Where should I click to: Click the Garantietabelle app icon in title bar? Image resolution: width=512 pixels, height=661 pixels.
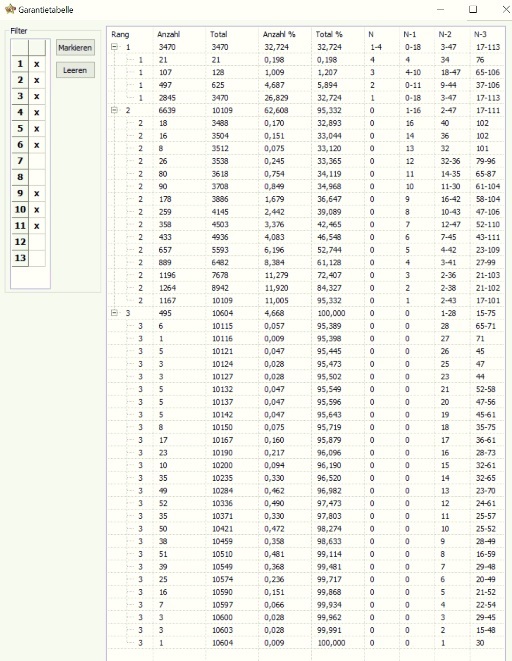tap(10, 9)
